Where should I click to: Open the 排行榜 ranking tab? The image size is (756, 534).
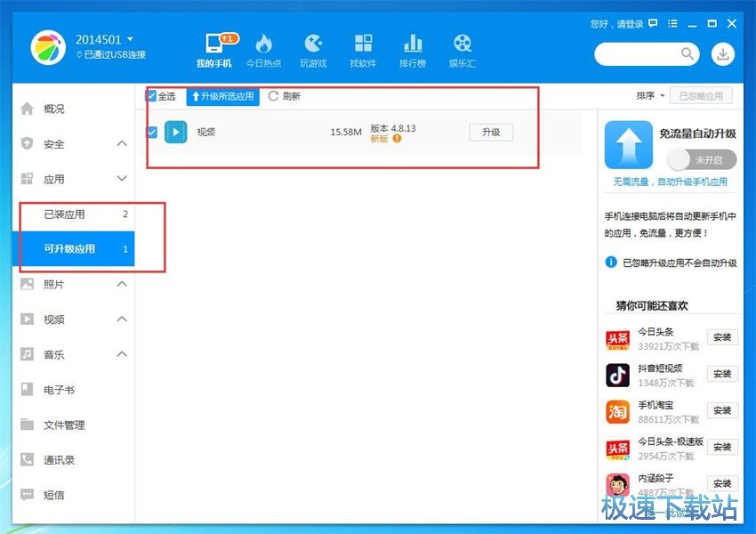tap(413, 50)
